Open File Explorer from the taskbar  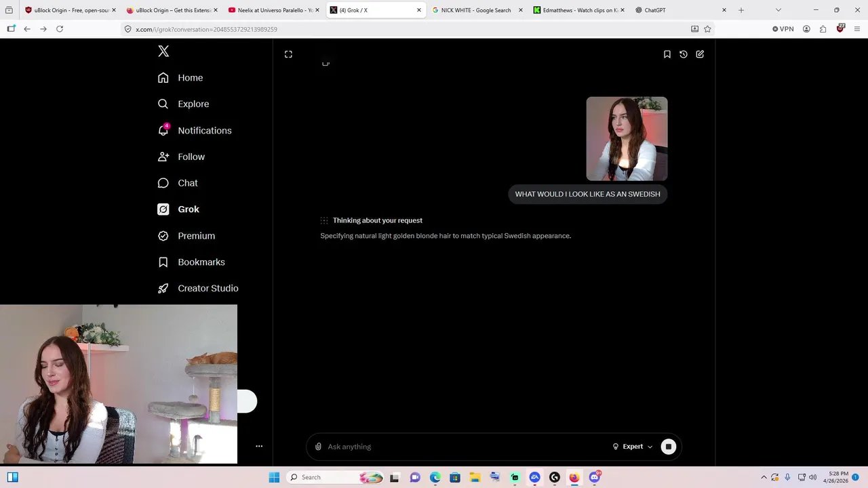[475, 477]
